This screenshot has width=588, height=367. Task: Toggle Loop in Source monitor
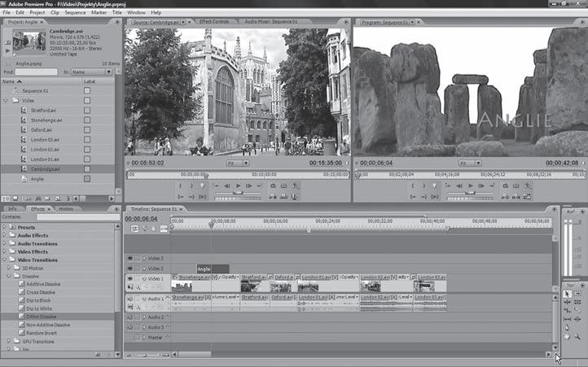pos(273,186)
